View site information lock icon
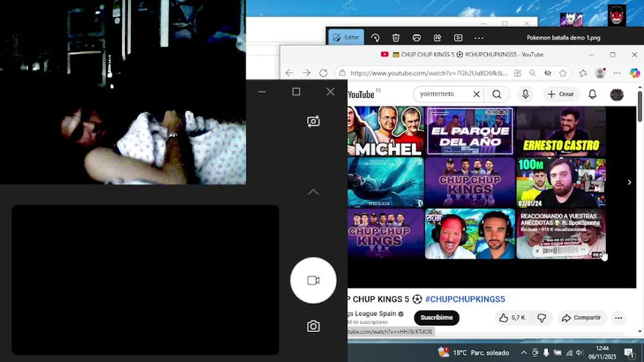This screenshot has width=644, height=362. 342,73
